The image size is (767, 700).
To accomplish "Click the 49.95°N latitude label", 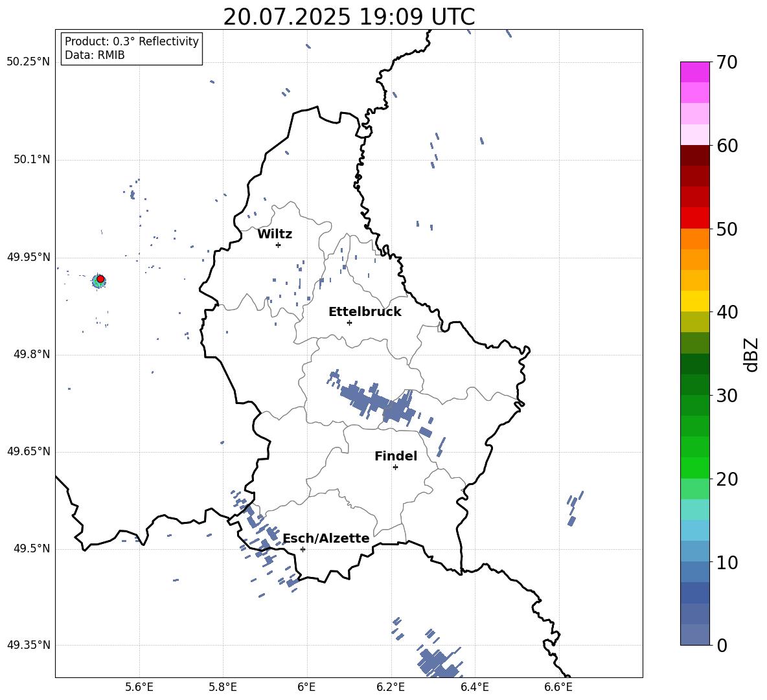I will (29, 257).
